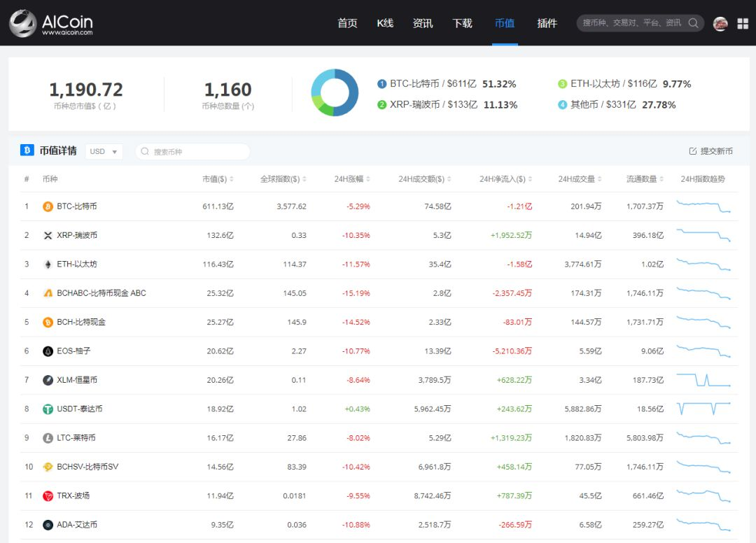Click the +0.43% USDT change cell

tap(357, 409)
